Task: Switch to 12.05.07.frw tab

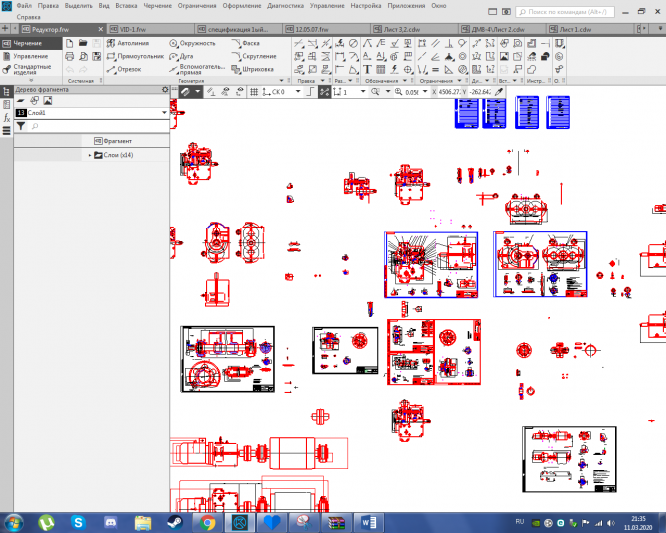Action: pyautogui.click(x=326, y=29)
